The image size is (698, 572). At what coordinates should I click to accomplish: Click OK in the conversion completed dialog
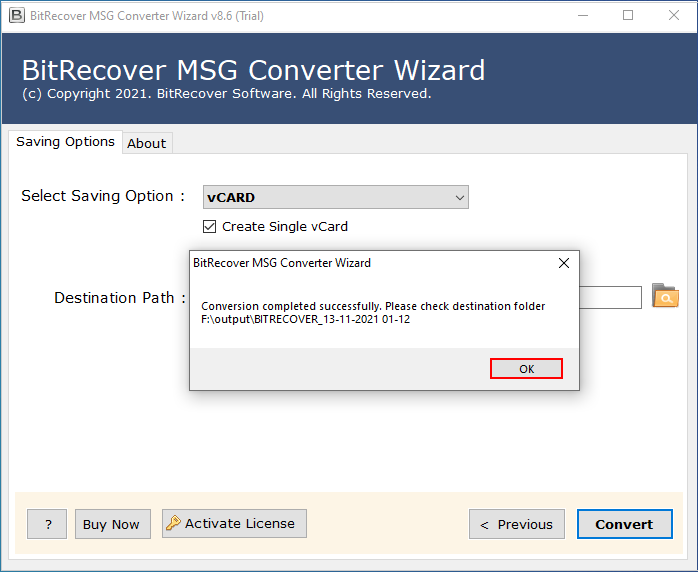(526, 369)
